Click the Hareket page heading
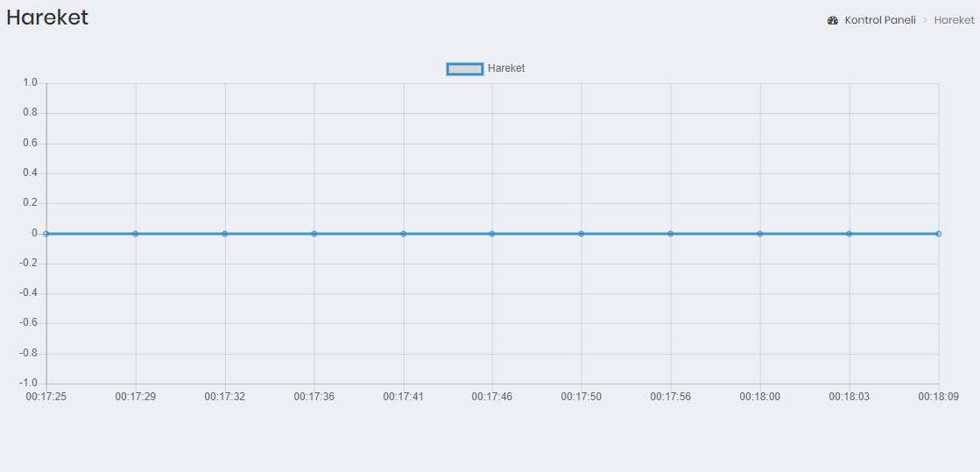The image size is (980, 472). click(x=47, y=18)
